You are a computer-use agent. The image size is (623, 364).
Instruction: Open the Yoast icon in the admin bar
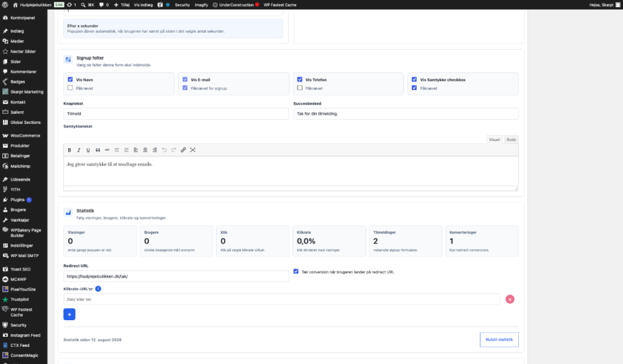[x=160, y=5]
